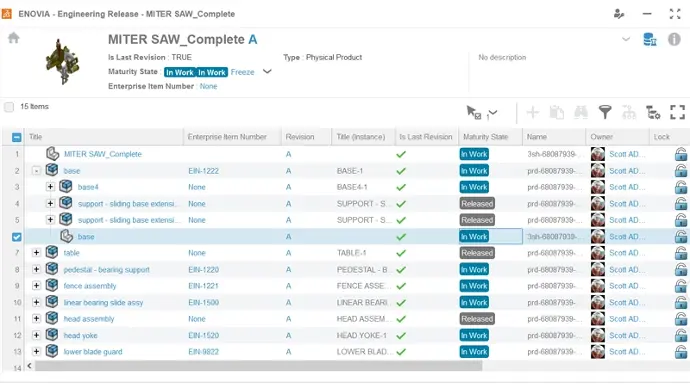Viewport: 690px width, 388px height.
Task: Open the filter funnel tool
Action: coord(605,113)
